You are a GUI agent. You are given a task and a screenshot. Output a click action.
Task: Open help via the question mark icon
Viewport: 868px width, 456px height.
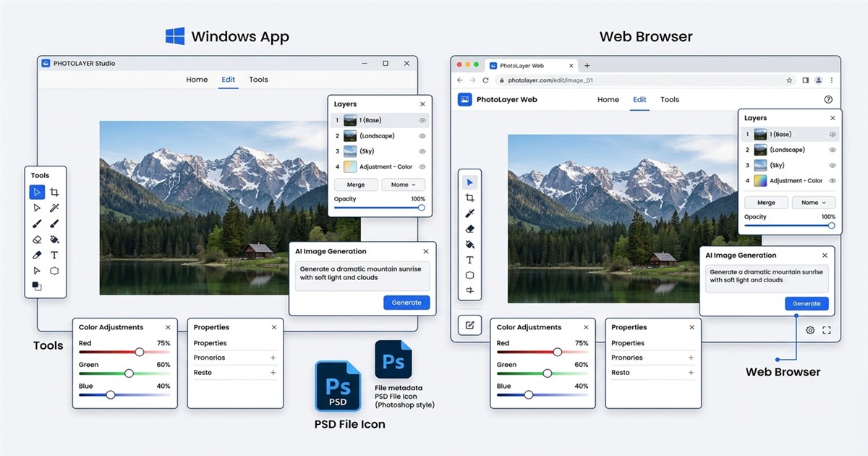point(828,100)
